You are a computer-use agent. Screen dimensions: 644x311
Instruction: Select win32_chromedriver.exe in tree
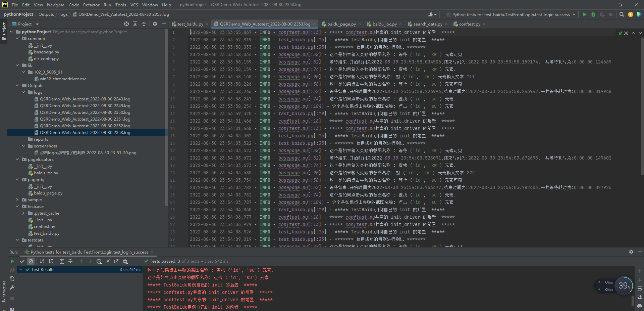[63, 79]
